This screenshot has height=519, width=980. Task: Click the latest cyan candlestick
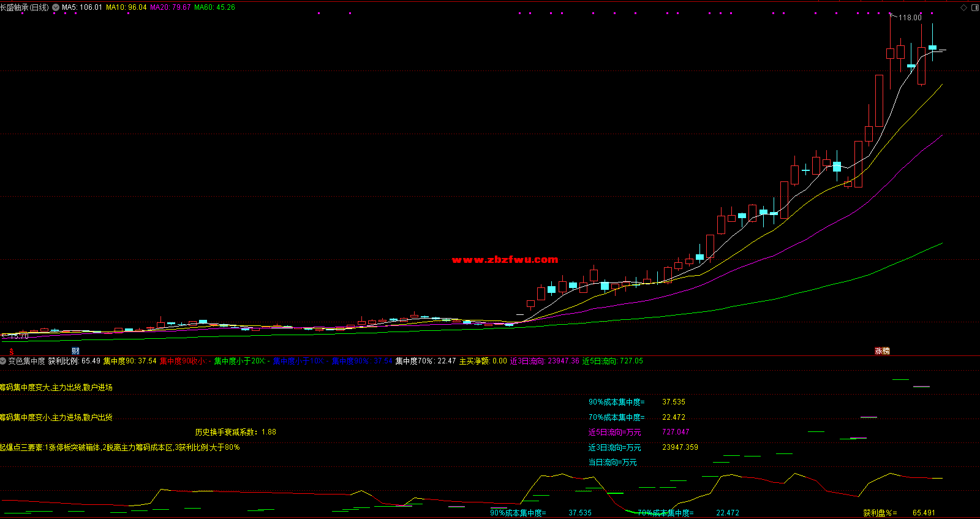click(x=932, y=47)
